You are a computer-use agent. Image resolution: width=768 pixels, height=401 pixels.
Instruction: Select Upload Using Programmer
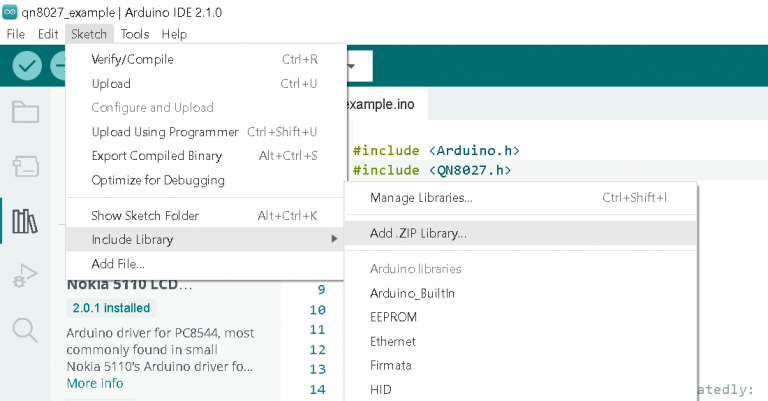coord(205,132)
